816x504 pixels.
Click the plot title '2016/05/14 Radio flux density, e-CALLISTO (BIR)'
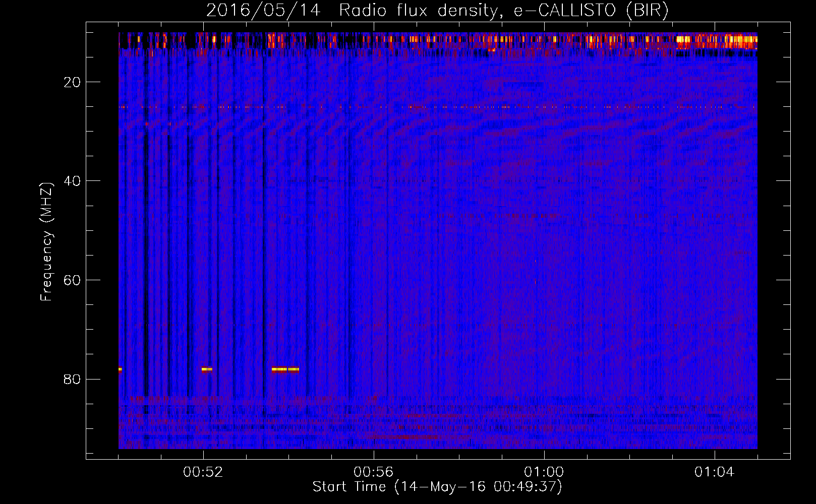pos(437,10)
